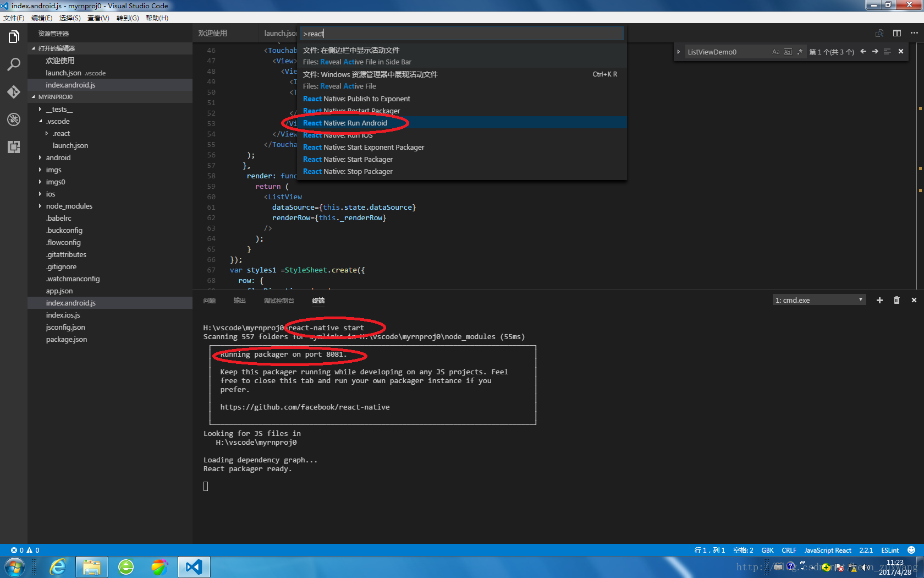
Task: Click the command palette input containing '>react'
Action: point(462,34)
